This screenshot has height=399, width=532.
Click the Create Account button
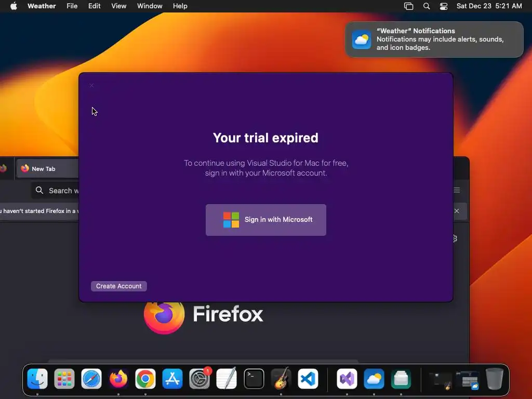pos(119,286)
